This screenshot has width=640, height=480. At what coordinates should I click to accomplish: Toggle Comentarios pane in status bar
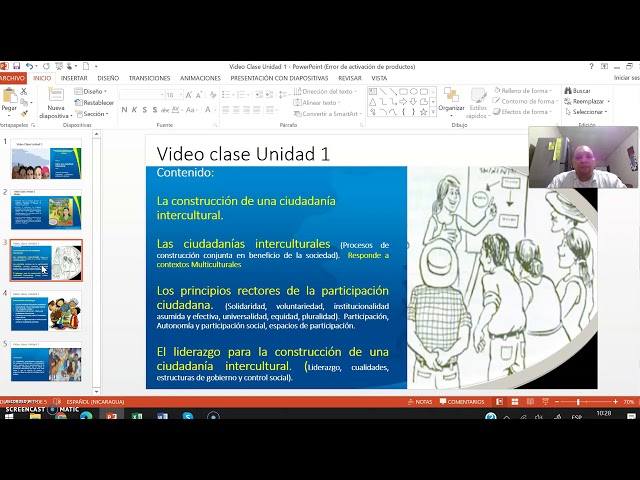[461, 402]
